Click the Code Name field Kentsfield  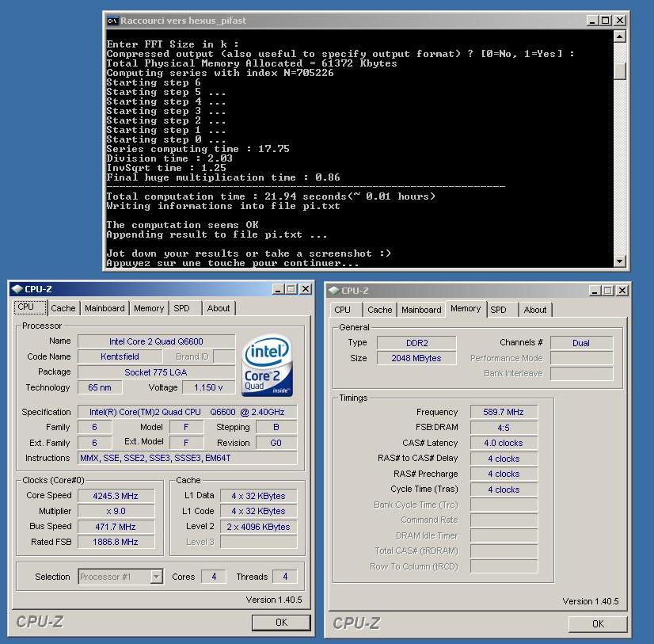click(120, 356)
